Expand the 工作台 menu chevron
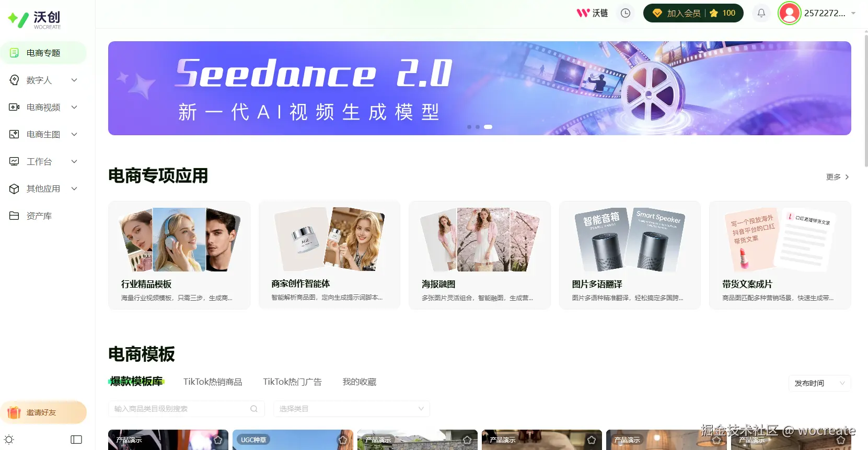 (x=74, y=161)
